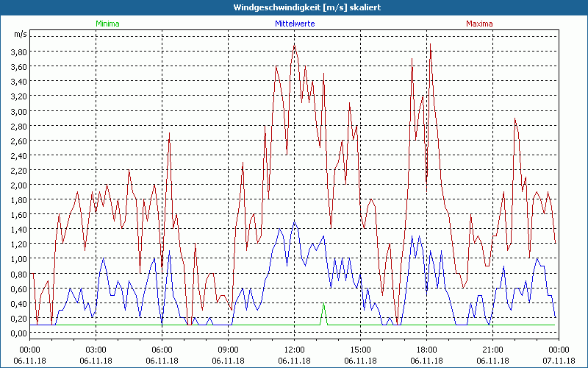
Task: Click the 03:00 time axis label
Action: pyautogui.click(x=96, y=350)
